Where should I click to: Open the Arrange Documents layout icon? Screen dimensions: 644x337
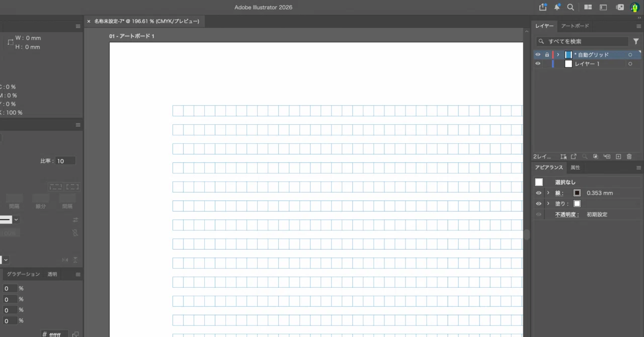click(588, 7)
